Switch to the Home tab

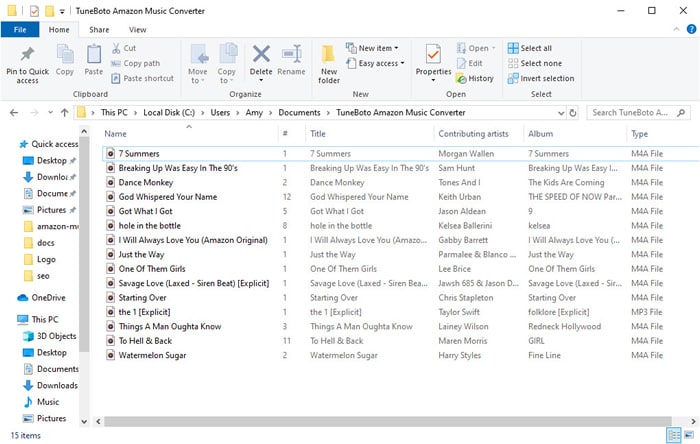point(59,29)
